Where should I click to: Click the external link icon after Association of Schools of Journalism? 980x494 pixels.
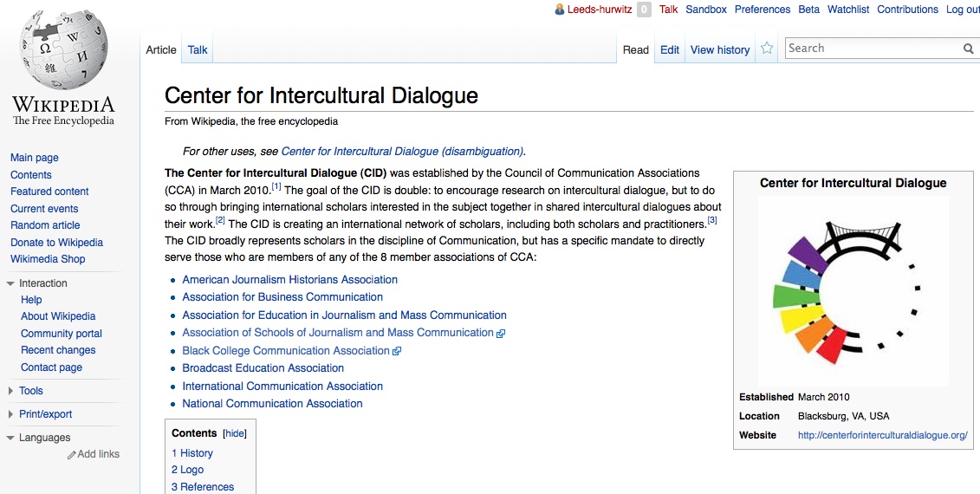501,334
